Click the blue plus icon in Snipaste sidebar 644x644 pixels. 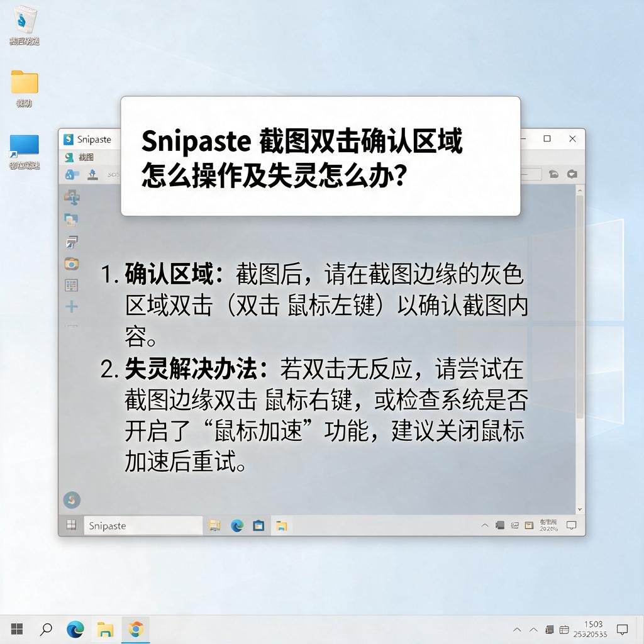tap(72, 306)
